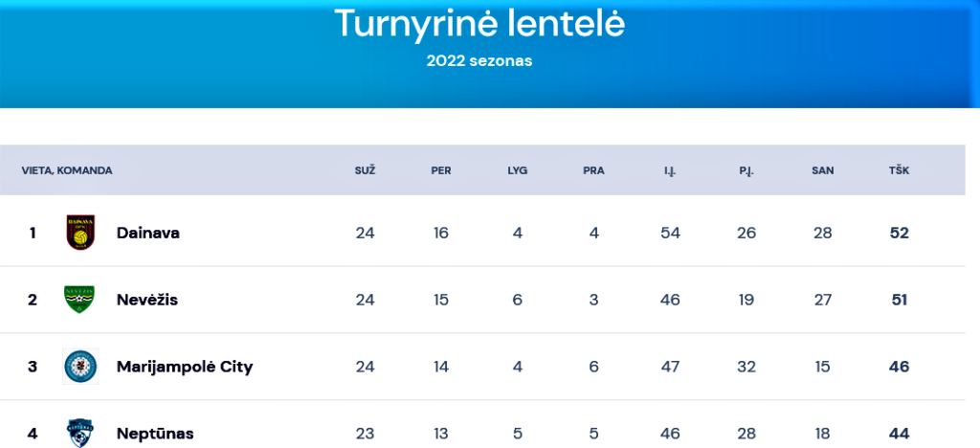Click the SAN goal difference header
This screenshot has height=448, width=980.
(822, 170)
